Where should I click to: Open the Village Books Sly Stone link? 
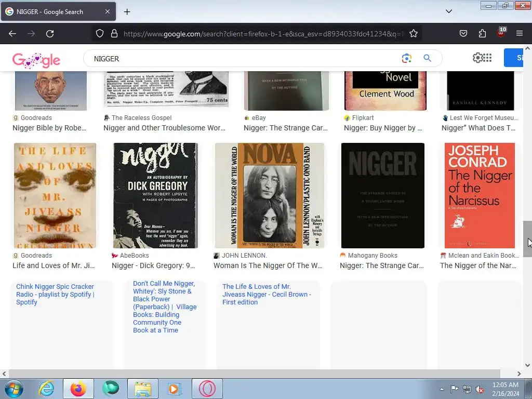(165, 307)
